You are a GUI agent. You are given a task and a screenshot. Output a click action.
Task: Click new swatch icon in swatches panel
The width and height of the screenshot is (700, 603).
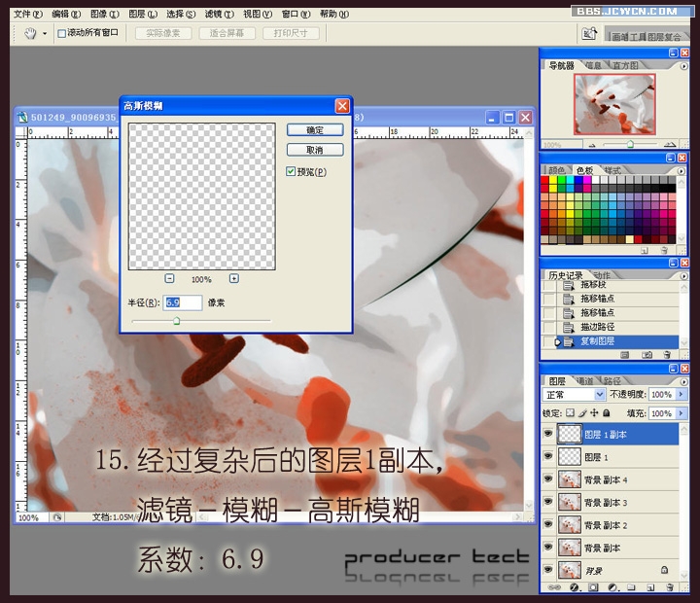[x=645, y=251]
